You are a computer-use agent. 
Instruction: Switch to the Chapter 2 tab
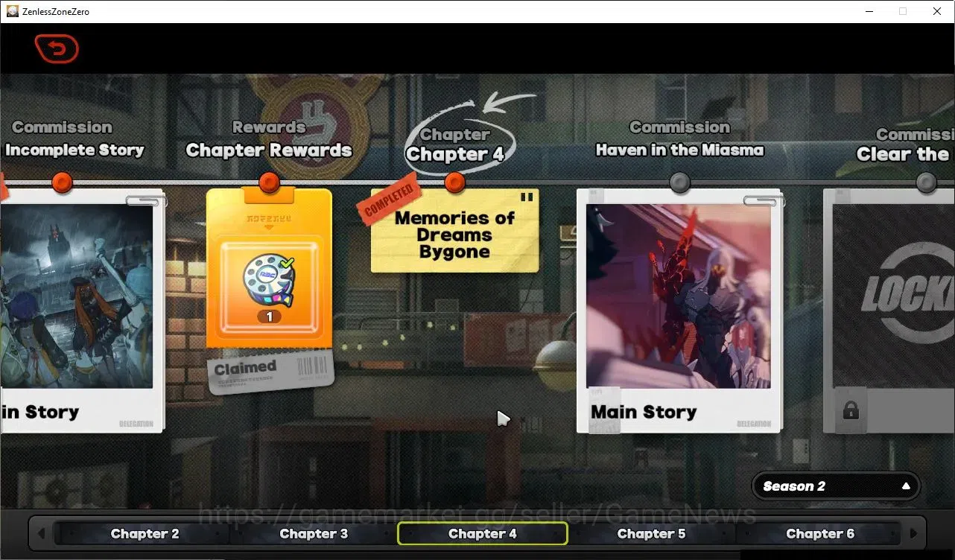(145, 534)
